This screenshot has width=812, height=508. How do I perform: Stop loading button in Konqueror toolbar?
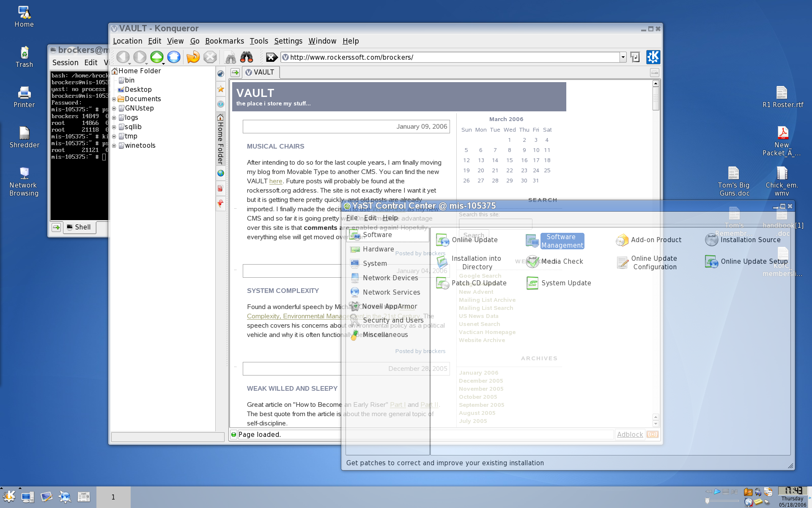[x=210, y=57]
